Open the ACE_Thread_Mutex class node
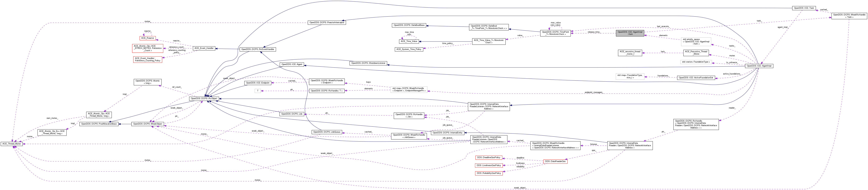 coord(12,144)
